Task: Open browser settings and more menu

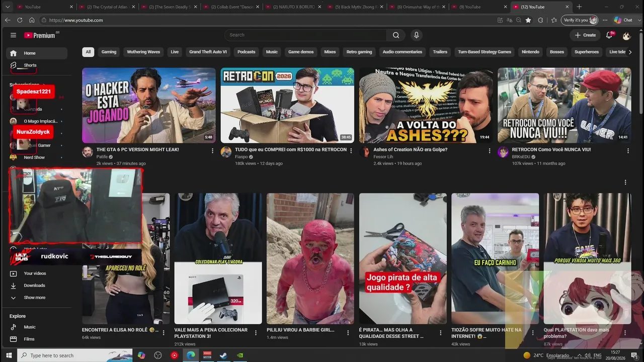Action: (x=606, y=20)
